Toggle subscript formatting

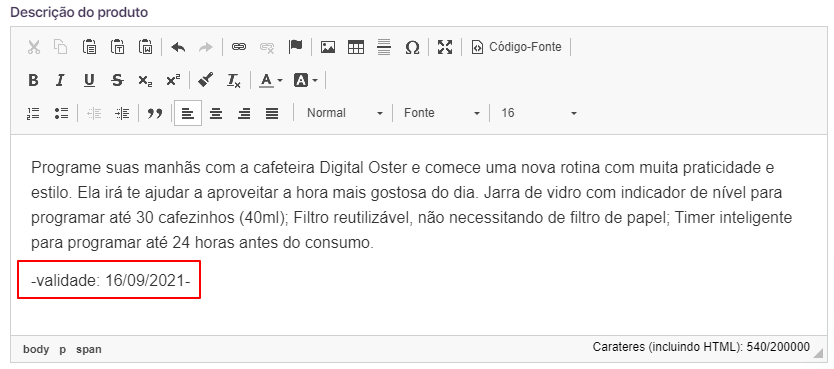(x=145, y=80)
